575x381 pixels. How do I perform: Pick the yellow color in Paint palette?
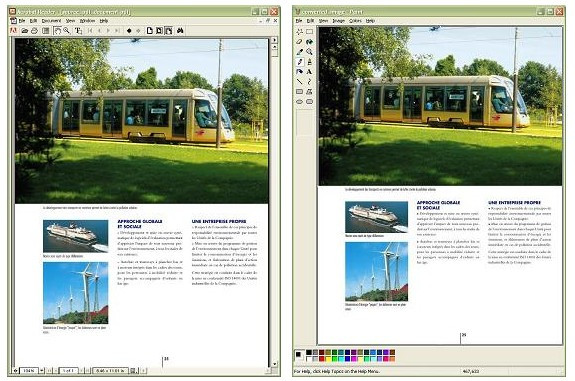click(328, 359)
